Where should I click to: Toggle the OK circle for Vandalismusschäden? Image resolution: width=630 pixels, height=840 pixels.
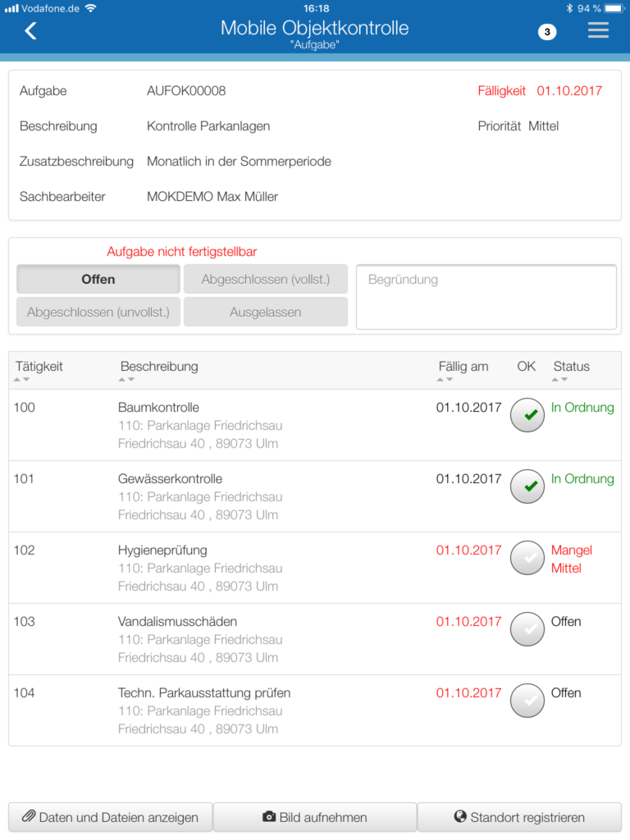[527, 630]
